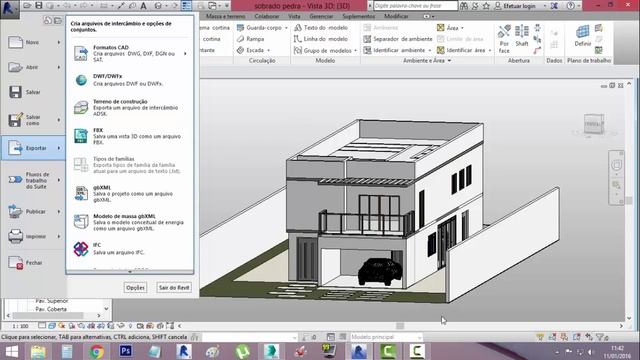The height and width of the screenshot is (360, 640).
Task: Choose the gbXML export option
Action: coord(130,193)
